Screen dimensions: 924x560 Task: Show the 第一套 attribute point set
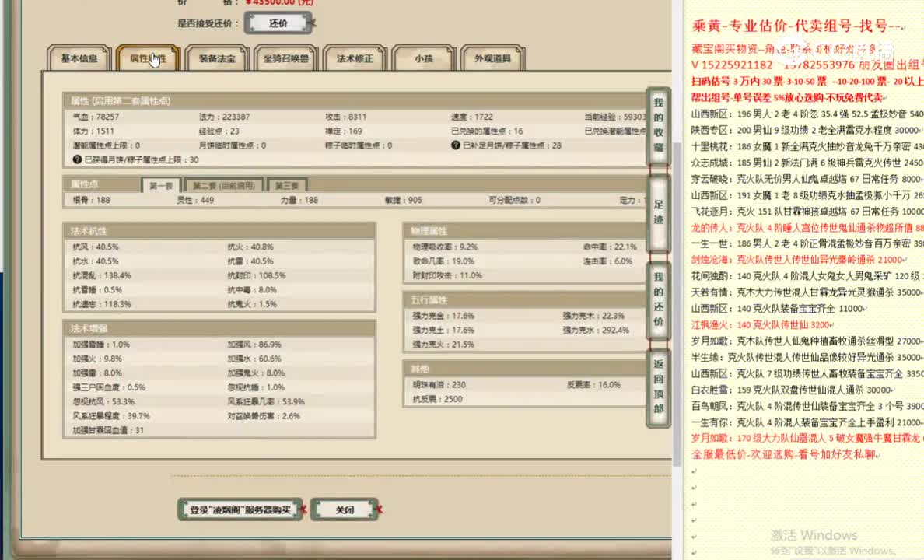pos(161,185)
